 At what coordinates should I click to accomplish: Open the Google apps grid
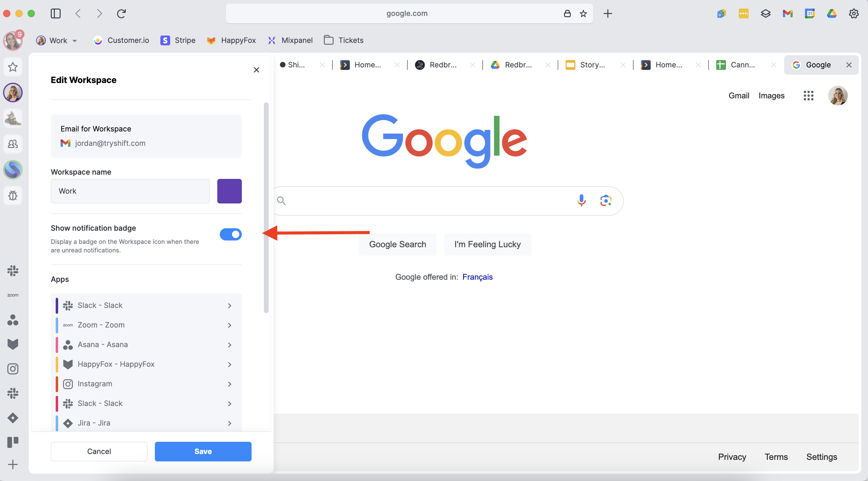click(808, 96)
